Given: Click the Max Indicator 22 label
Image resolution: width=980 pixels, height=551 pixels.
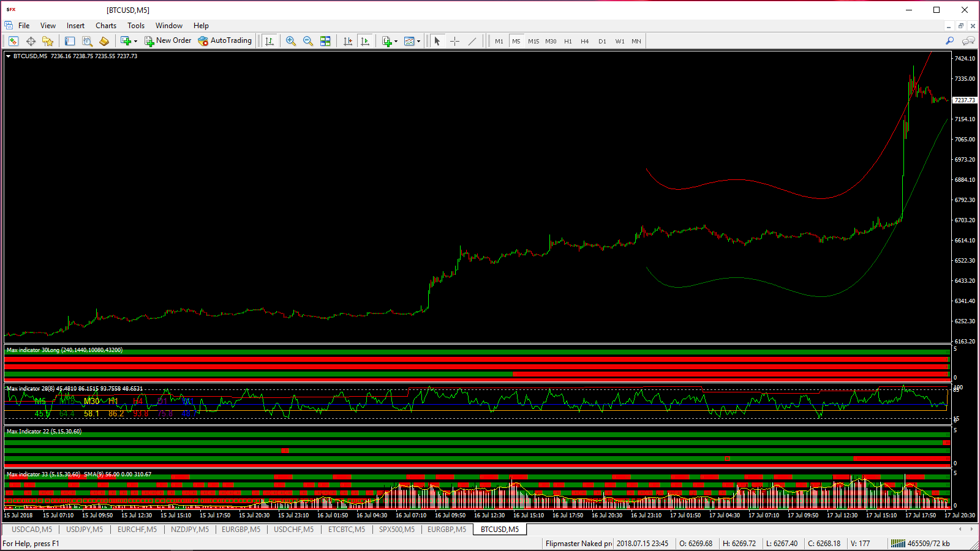Looking at the screenshot, I should coord(44,432).
